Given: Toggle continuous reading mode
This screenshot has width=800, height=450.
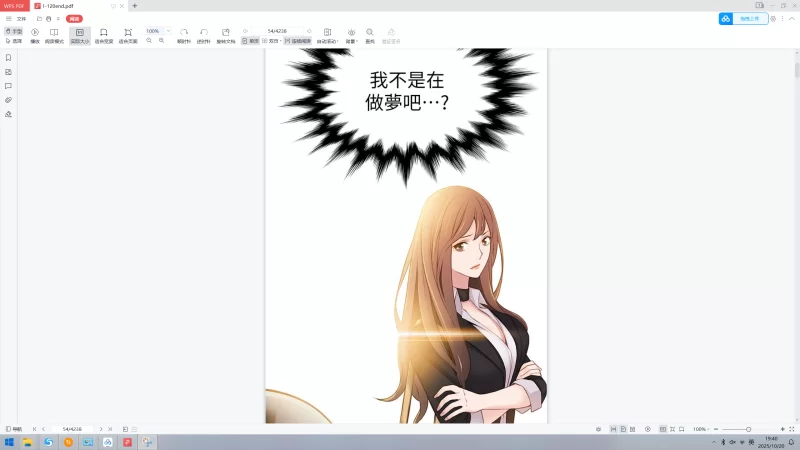Looking at the screenshot, I should point(298,41).
